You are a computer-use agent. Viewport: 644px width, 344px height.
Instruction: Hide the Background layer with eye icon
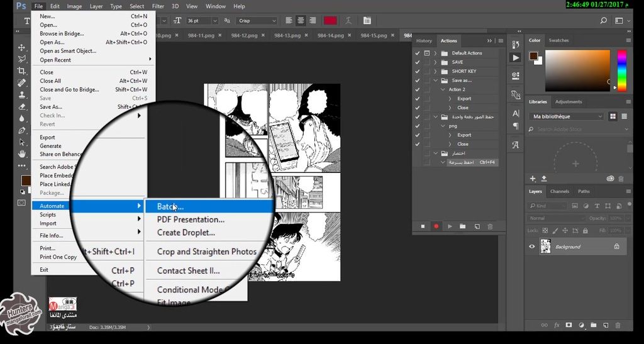pyautogui.click(x=532, y=247)
